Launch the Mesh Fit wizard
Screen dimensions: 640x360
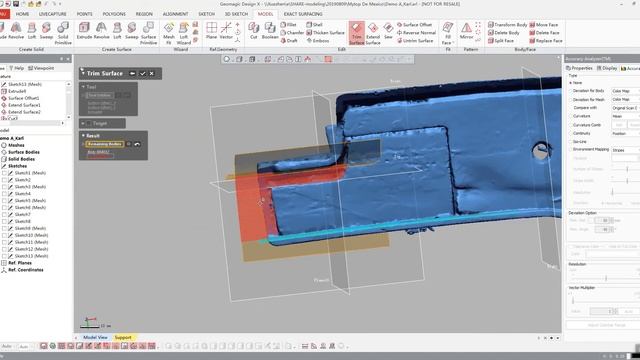[x=169, y=33]
